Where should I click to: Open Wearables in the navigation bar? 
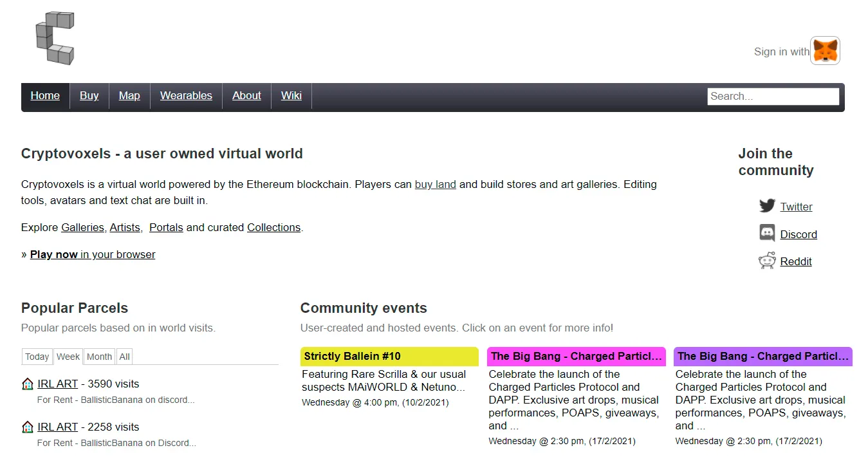[186, 96]
